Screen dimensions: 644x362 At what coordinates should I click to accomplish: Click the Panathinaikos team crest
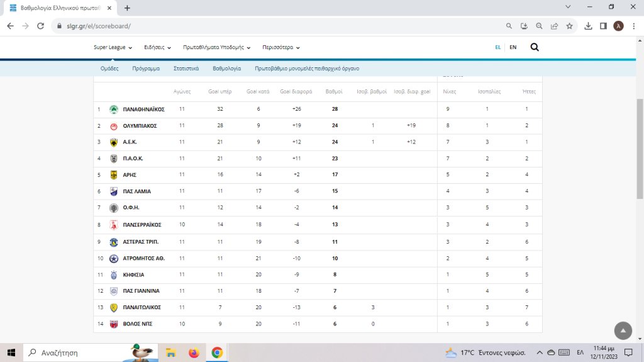[114, 110]
